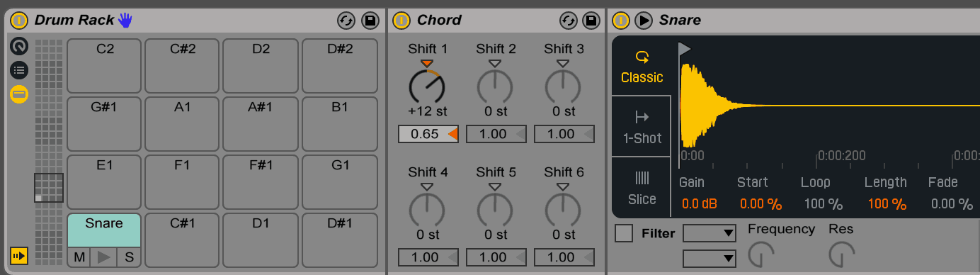This screenshot has width=980, height=275.
Task: Show Drum Rack macro controls
Action: click(19, 47)
